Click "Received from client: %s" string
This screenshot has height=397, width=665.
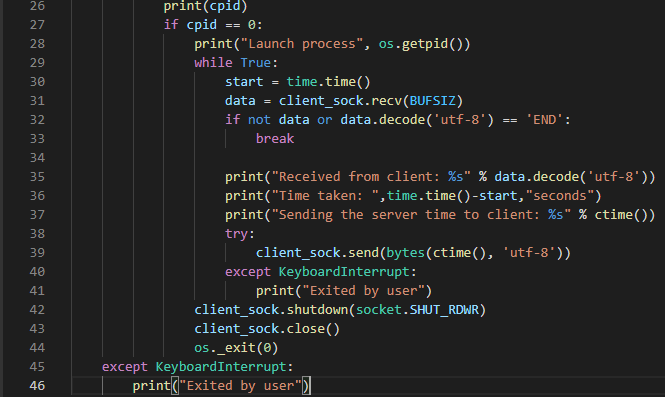[x=371, y=176]
